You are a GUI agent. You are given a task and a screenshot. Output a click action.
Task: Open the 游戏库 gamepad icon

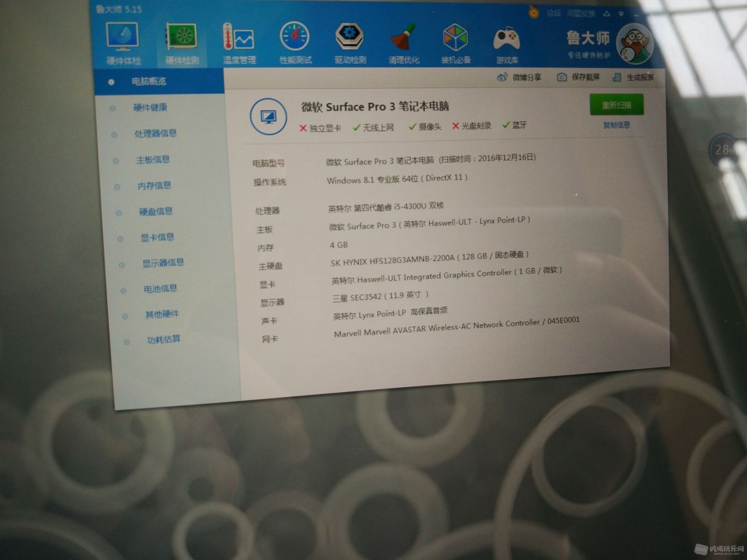click(x=507, y=45)
